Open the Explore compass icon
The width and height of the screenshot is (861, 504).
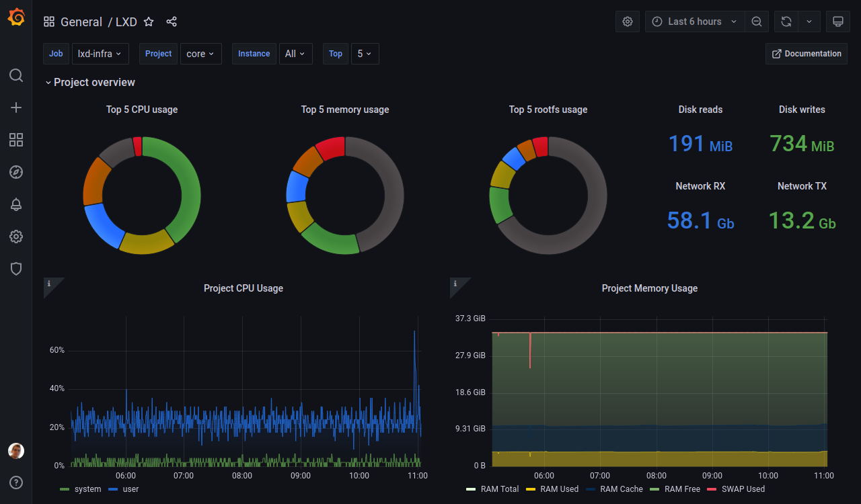point(16,172)
